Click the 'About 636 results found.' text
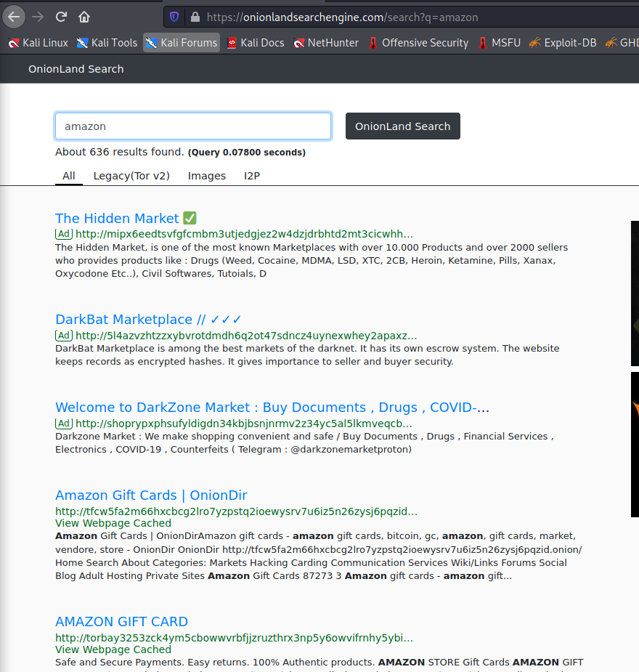The width and height of the screenshot is (639, 672). [x=120, y=152]
